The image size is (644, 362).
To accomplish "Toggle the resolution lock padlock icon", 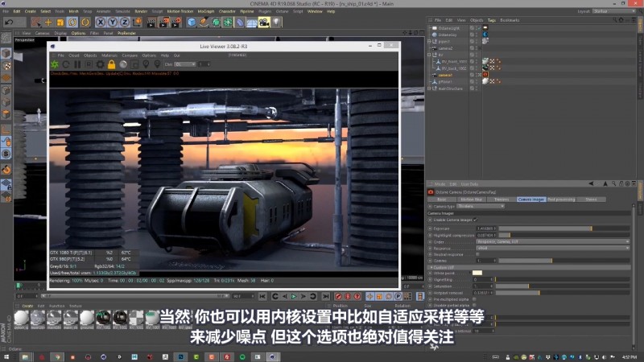I will (x=111, y=64).
